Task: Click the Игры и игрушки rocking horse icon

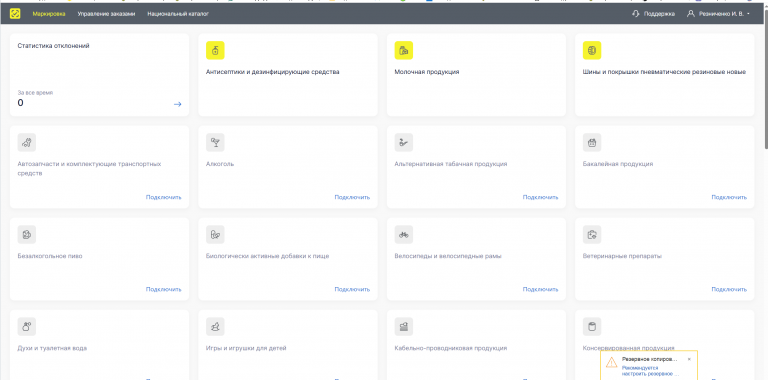Action: click(x=215, y=327)
